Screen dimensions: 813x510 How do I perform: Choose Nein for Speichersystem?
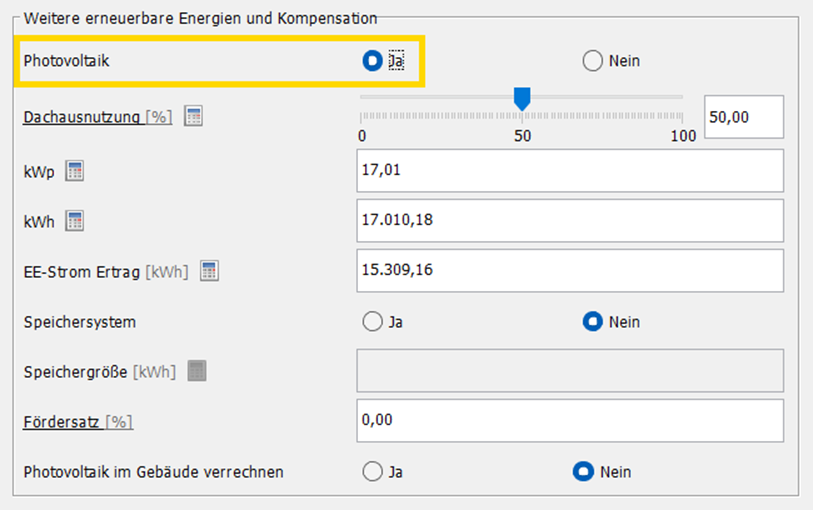[593, 322]
